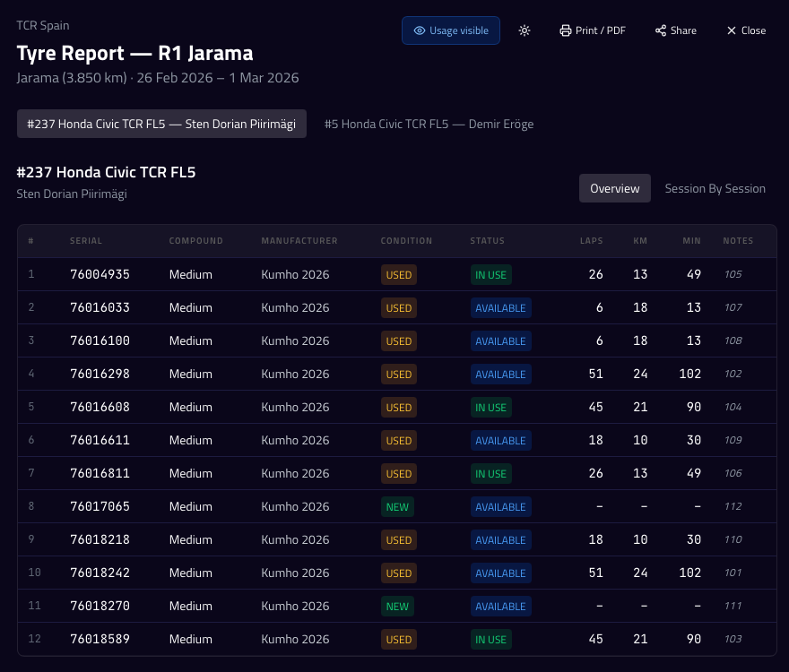Click the printer icon for Print / PDF
The width and height of the screenshot is (789, 672).
(565, 30)
